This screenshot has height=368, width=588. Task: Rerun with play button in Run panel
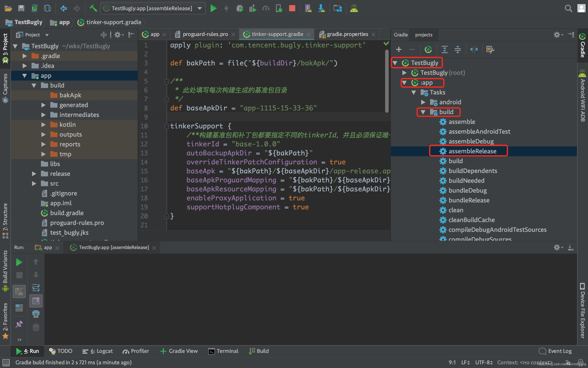click(19, 262)
